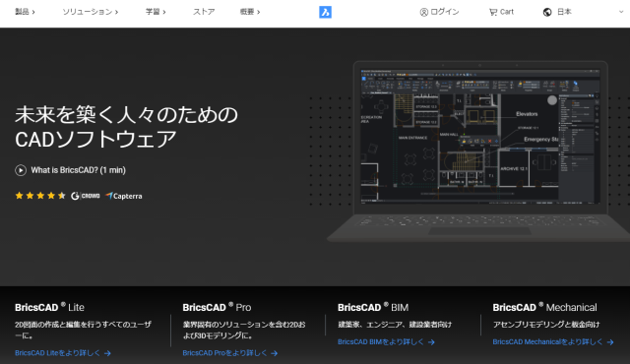Open the 日本 region dropdown chevron
Image resolution: width=630 pixels, height=364 pixels.
coord(621,12)
